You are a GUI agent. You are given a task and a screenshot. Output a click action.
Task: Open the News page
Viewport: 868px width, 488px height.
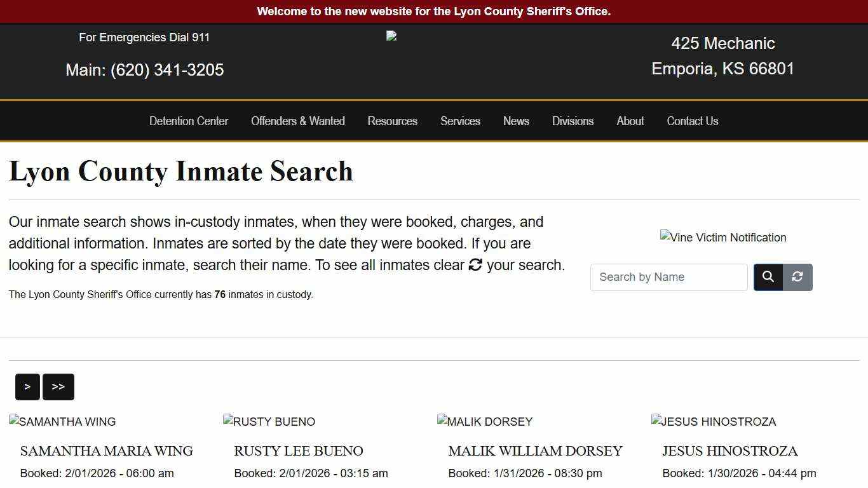pyautogui.click(x=516, y=121)
